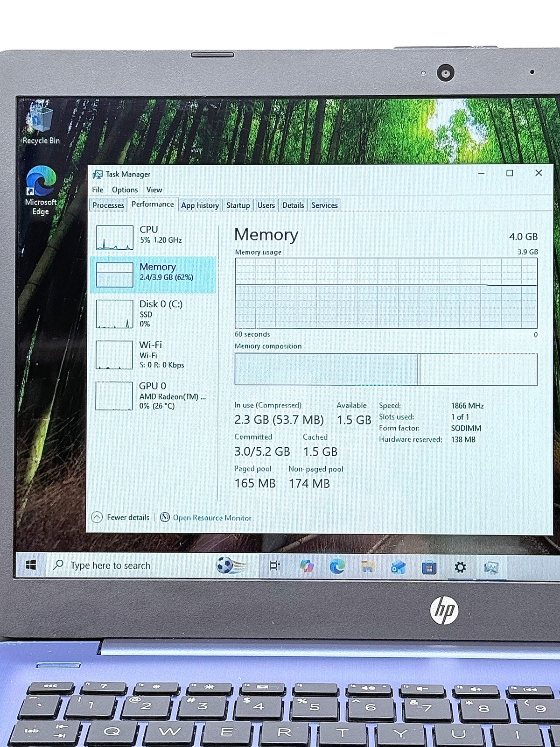Click the 4.0 GB total memory label
The width and height of the screenshot is (560, 747).
523,237
